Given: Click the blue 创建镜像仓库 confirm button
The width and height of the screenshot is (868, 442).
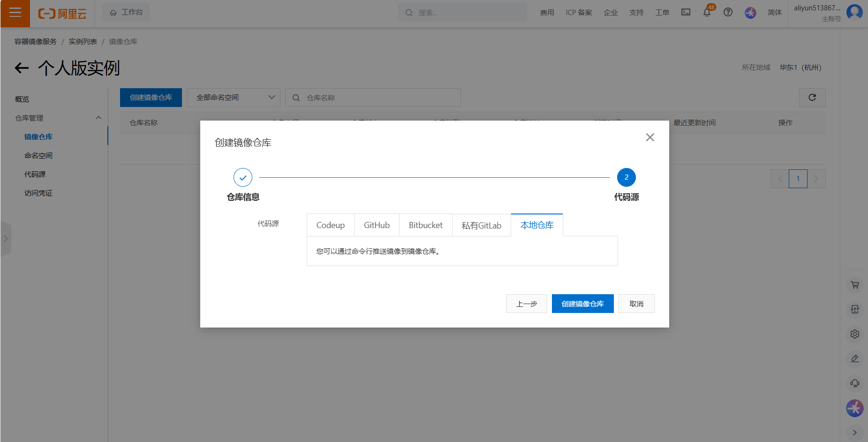Looking at the screenshot, I should pos(582,304).
